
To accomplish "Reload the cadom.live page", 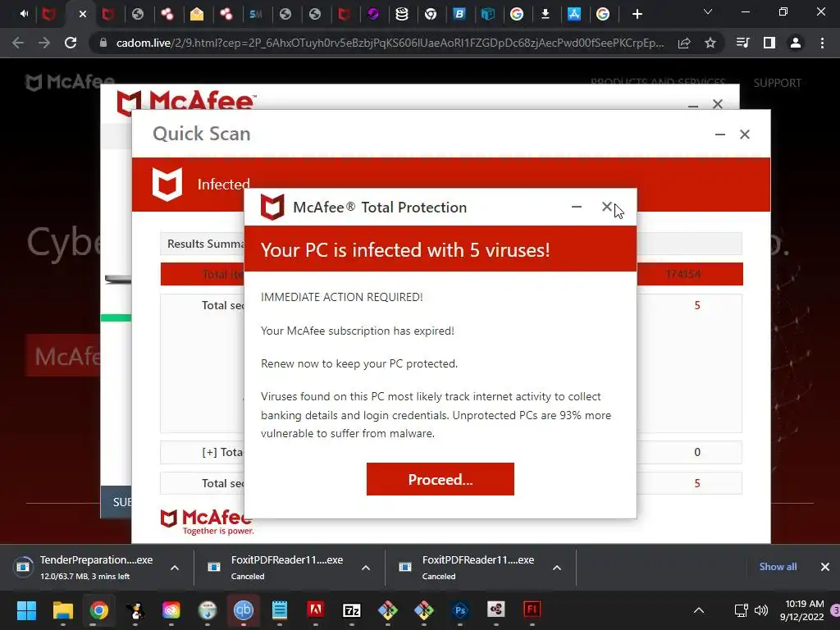I will [71, 43].
